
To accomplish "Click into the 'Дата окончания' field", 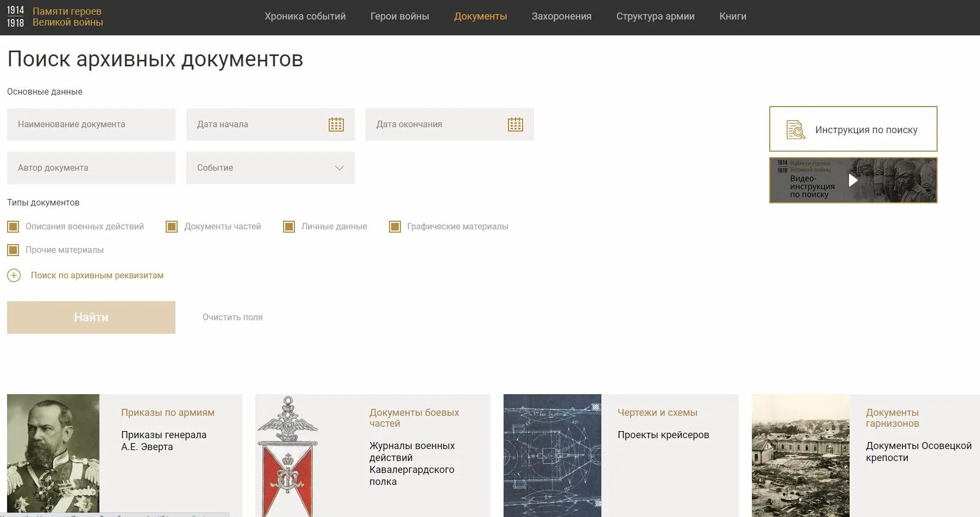I will [450, 124].
